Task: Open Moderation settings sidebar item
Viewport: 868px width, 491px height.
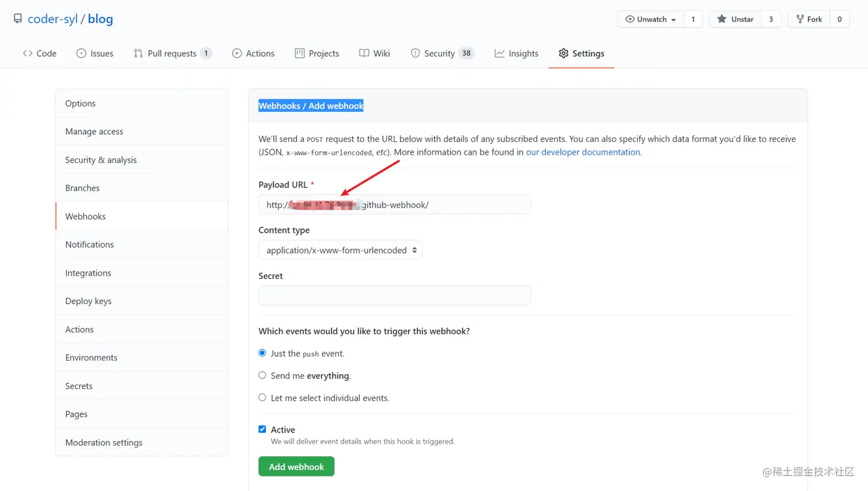Action: pos(142,442)
